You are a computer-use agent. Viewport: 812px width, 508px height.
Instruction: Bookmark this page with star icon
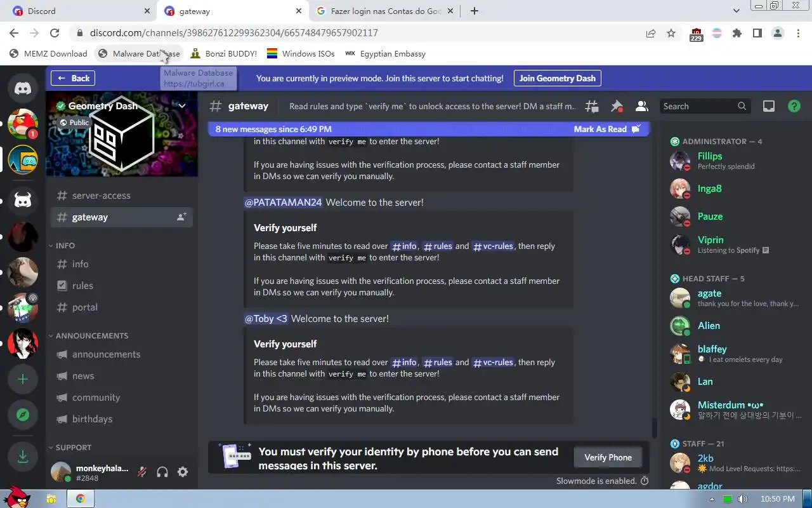click(671, 33)
